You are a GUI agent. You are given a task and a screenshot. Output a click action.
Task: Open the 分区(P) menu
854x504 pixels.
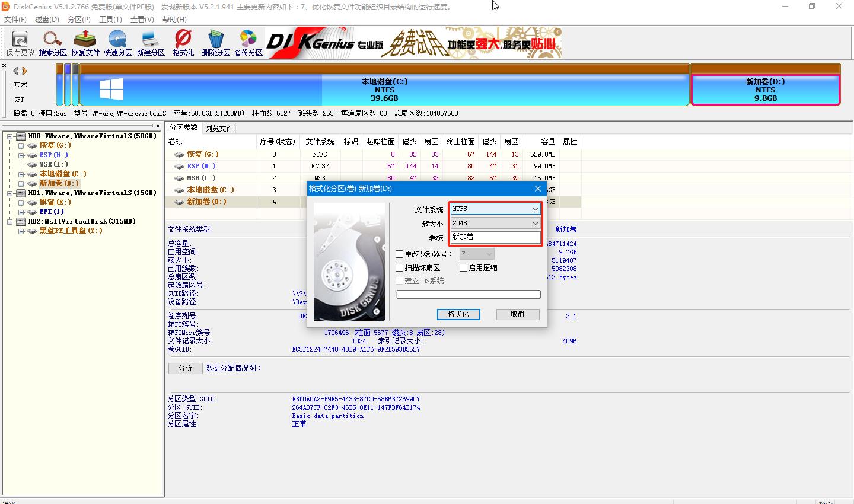(79, 20)
